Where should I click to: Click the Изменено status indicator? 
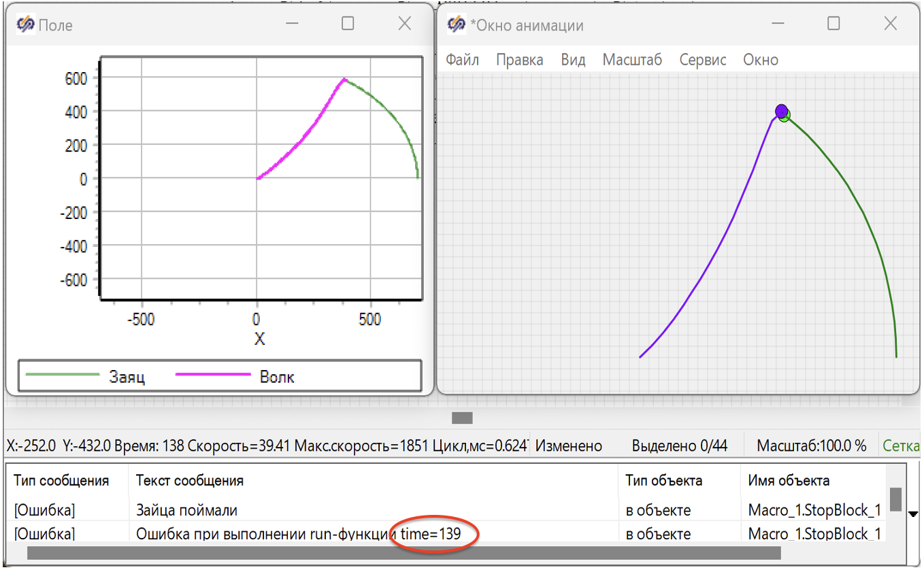pos(569,446)
